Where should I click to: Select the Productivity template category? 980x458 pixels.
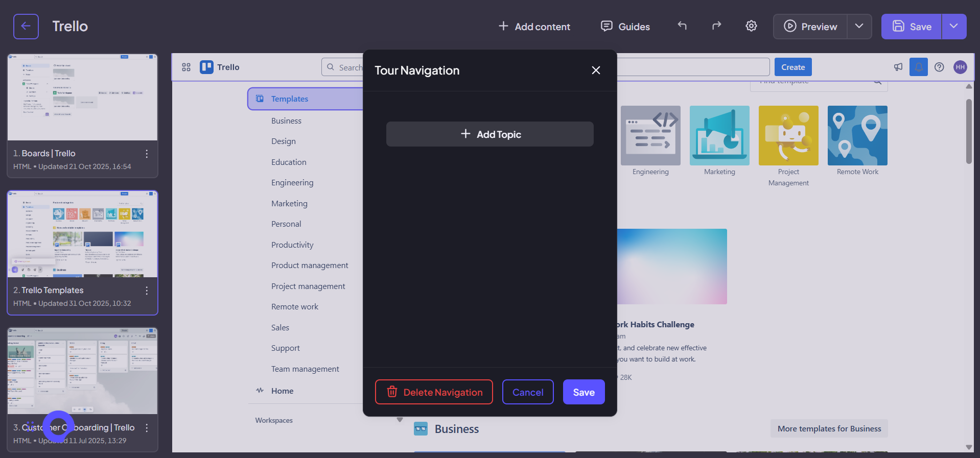point(292,245)
